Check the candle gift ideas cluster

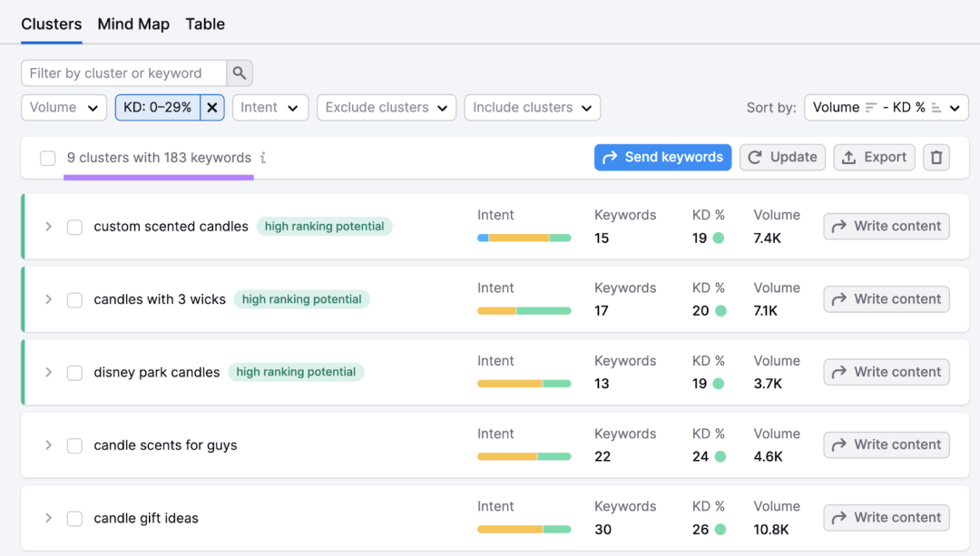click(x=74, y=519)
